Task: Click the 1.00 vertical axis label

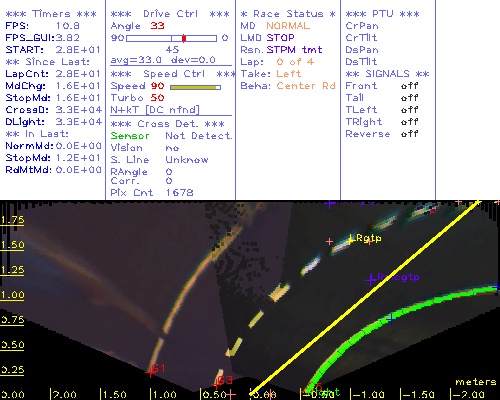Action: 12,295
